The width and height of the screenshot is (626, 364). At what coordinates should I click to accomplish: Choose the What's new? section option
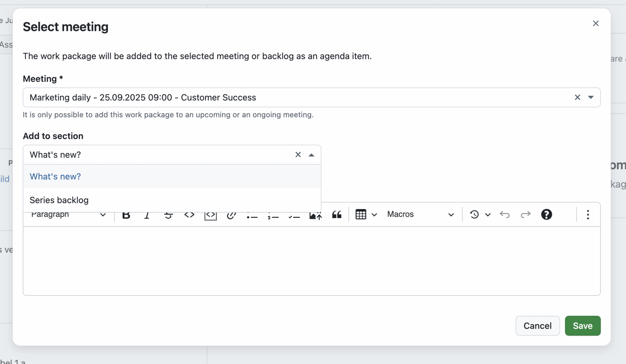point(55,177)
